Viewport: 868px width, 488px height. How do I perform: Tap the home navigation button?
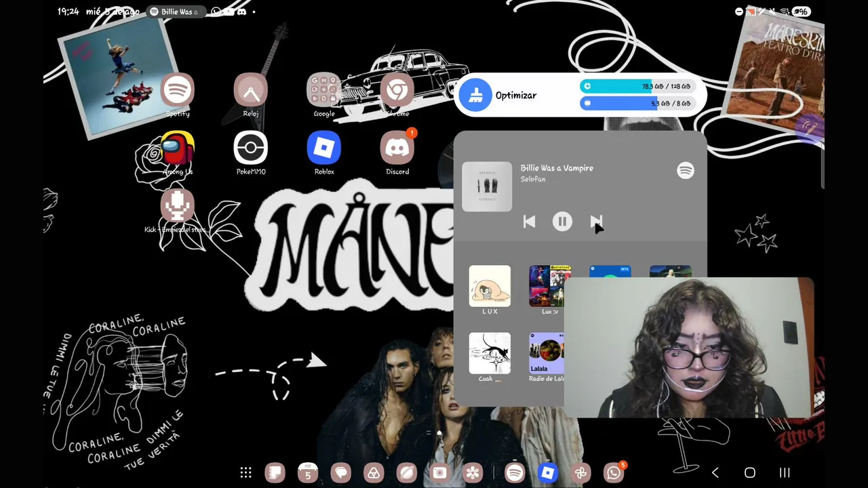point(750,473)
